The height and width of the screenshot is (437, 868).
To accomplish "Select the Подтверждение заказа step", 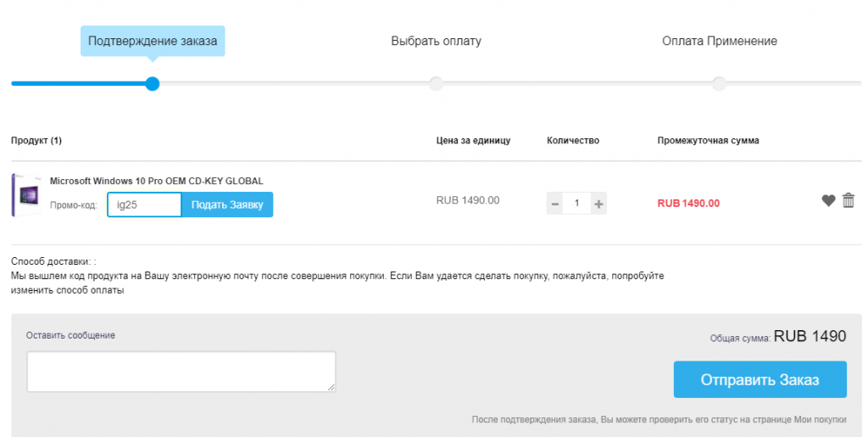I will point(153,41).
